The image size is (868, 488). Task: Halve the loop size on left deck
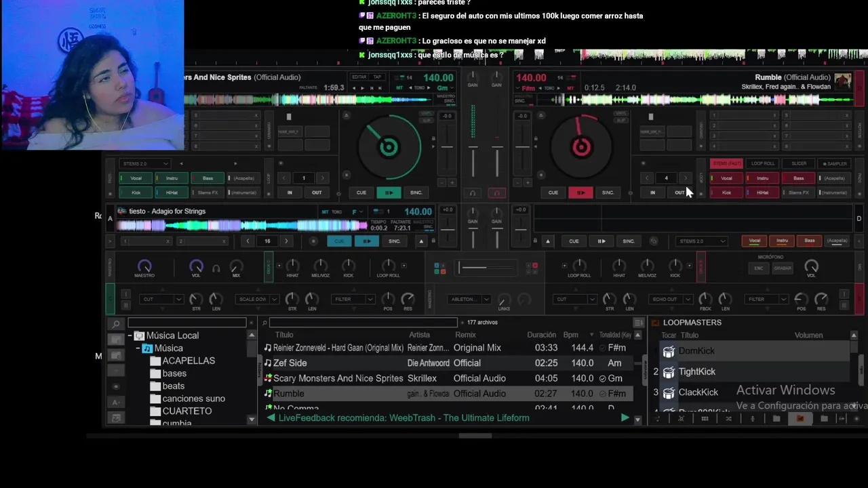[285, 178]
